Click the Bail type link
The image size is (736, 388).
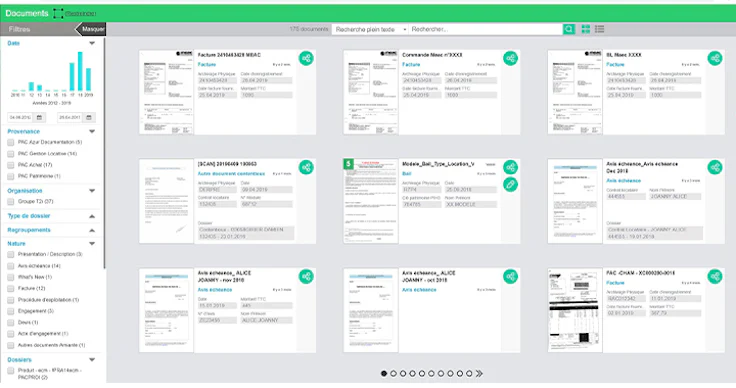406,174
